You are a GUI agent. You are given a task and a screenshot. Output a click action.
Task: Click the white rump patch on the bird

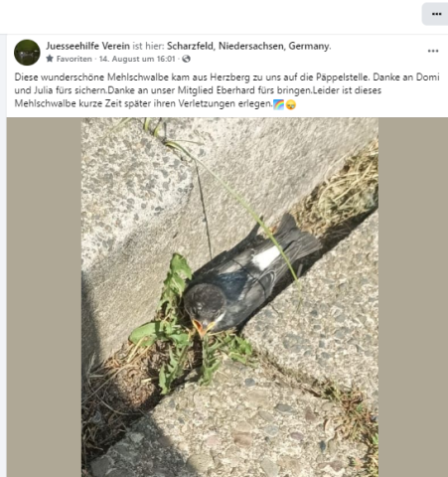266,257
